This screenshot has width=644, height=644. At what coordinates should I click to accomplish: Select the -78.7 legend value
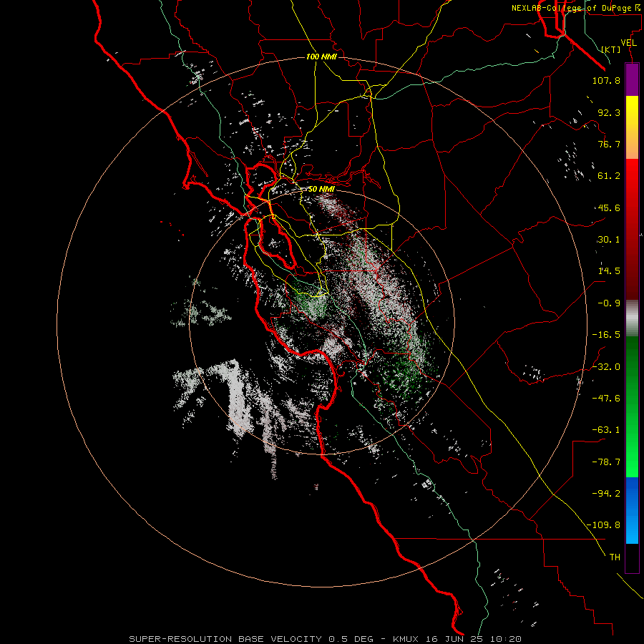606,462
